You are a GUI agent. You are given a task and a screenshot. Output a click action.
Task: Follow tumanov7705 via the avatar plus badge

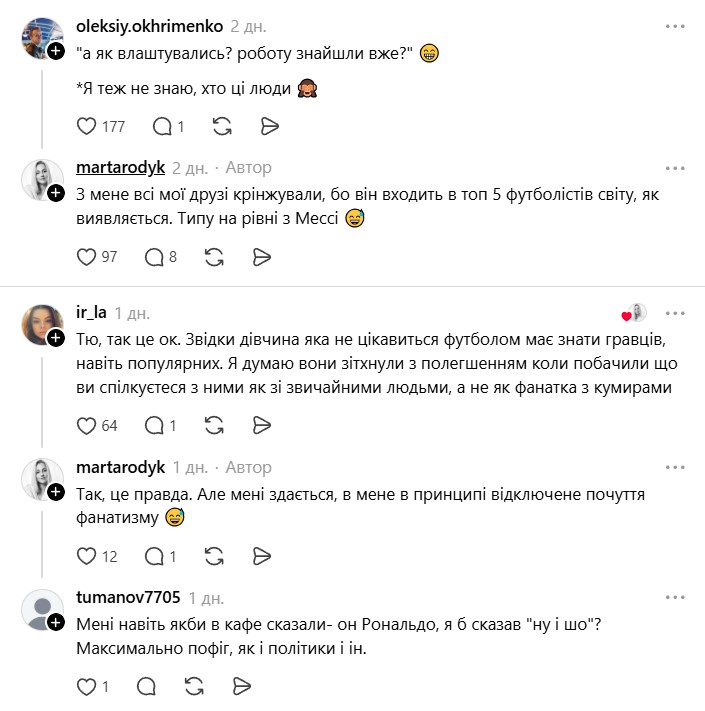click(x=57, y=623)
